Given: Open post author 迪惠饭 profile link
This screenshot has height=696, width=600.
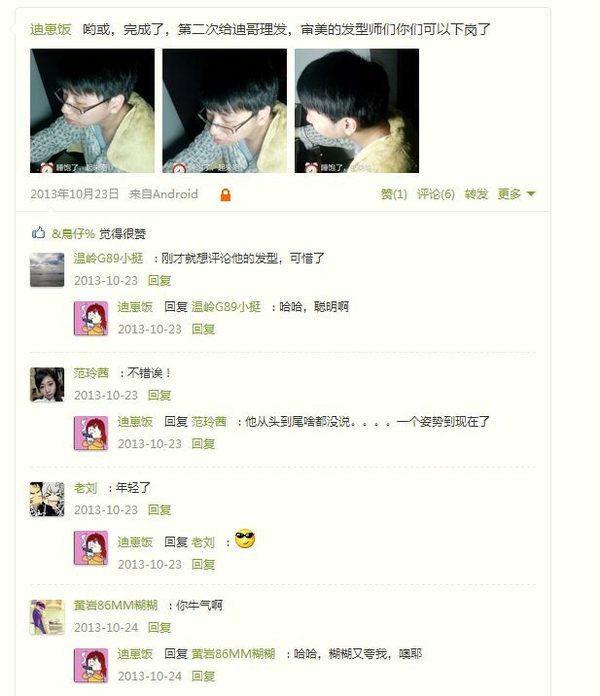Looking at the screenshot, I should click(x=51, y=29).
